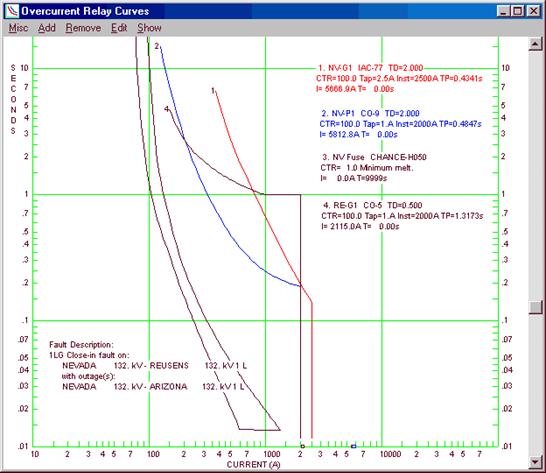Click the 'I= 5812.8A T= 0.00s' text

point(358,134)
